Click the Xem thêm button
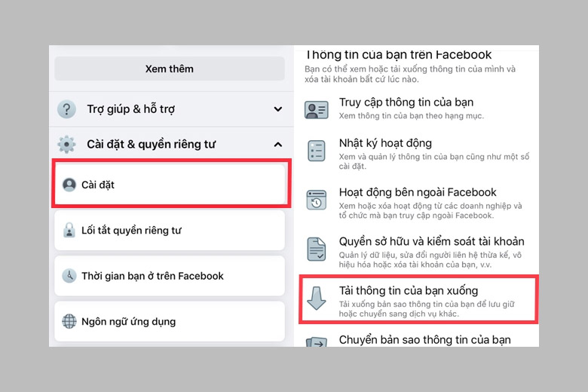 (170, 69)
